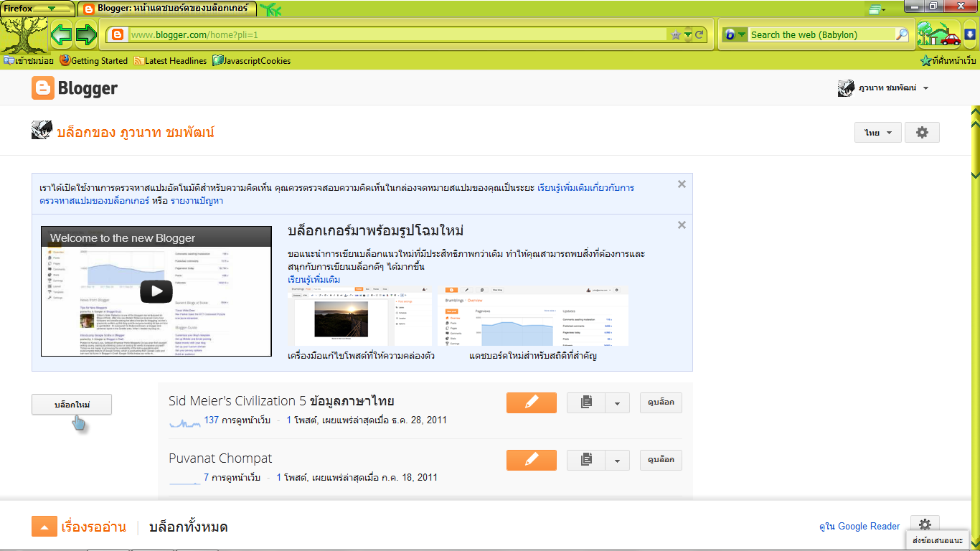Open the home page via house-and-car icon
Image resolution: width=980 pixels, height=551 pixels.
[x=938, y=34]
